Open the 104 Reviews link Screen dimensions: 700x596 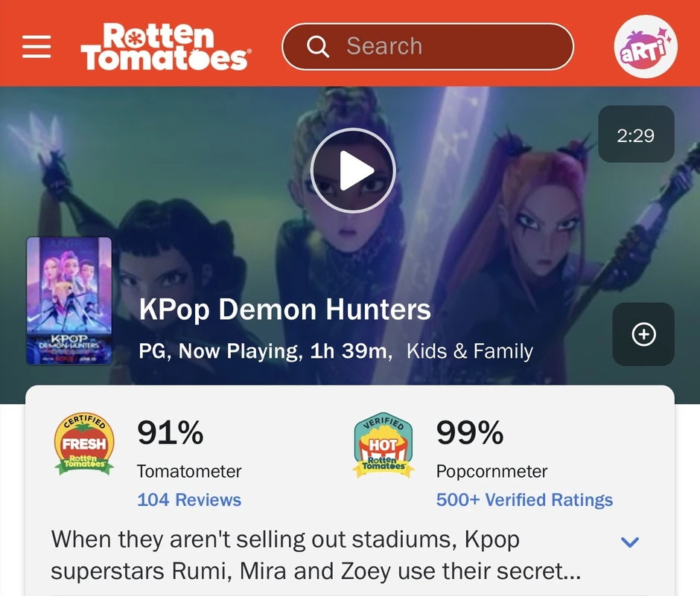(x=189, y=499)
